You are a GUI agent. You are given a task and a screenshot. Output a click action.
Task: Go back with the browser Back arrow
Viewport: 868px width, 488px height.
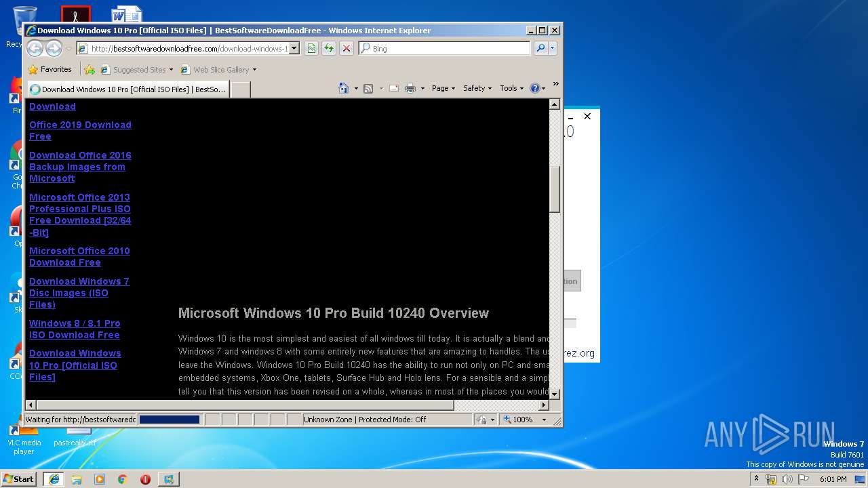[35, 48]
